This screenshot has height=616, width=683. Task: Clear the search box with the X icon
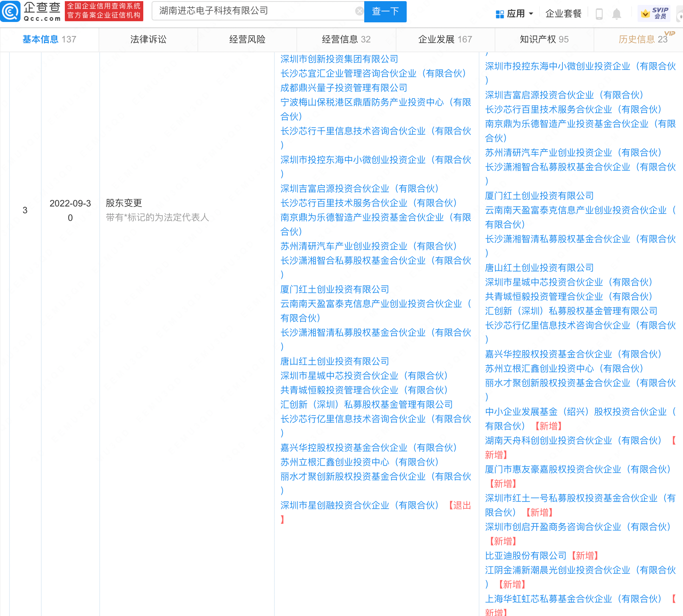359,11
